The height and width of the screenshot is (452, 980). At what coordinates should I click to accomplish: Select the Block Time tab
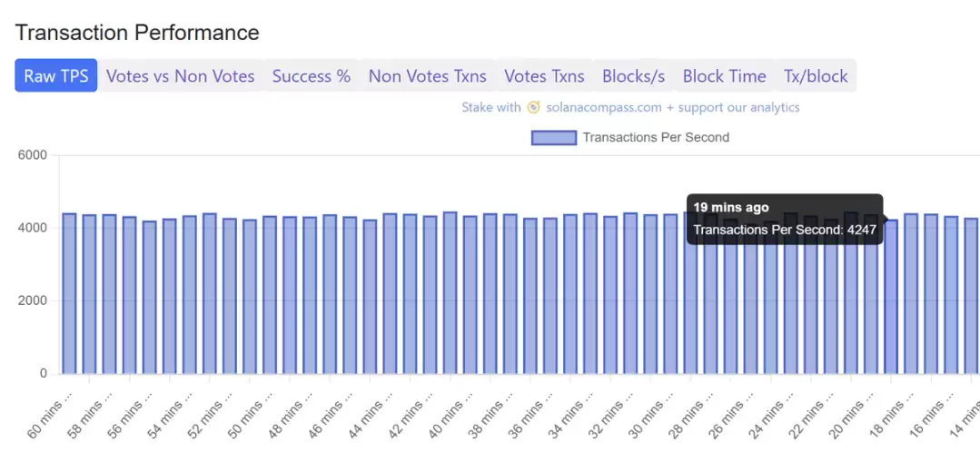(724, 76)
